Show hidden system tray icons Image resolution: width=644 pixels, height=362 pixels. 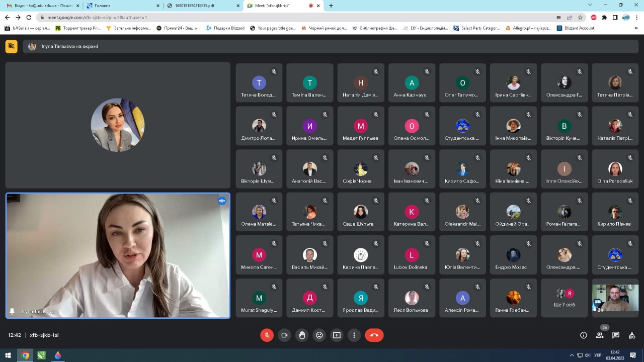[x=572, y=355]
